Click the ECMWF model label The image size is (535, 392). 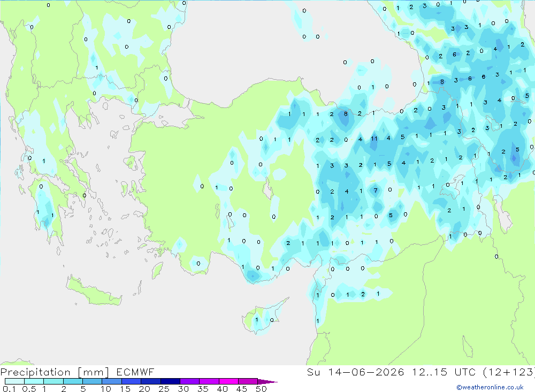(135, 372)
